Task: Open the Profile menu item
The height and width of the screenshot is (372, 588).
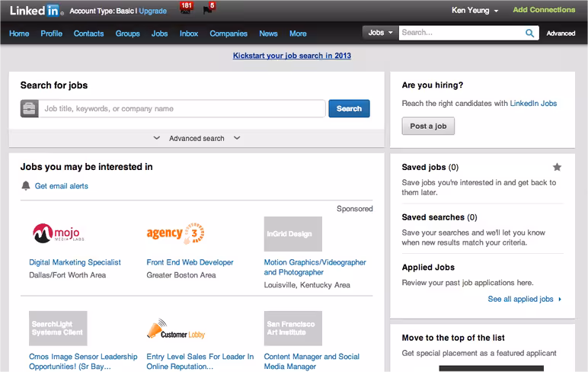Action: coord(51,34)
